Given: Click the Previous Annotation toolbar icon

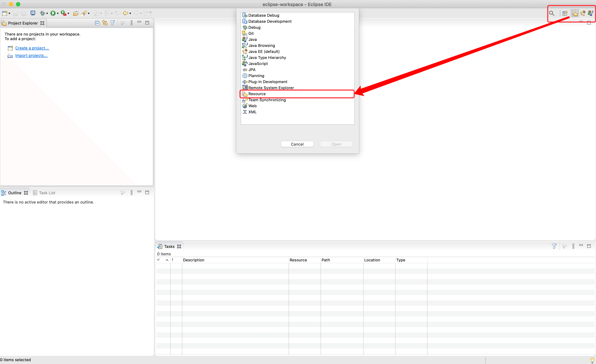Looking at the screenshot, I should click(x=107, y=13).
